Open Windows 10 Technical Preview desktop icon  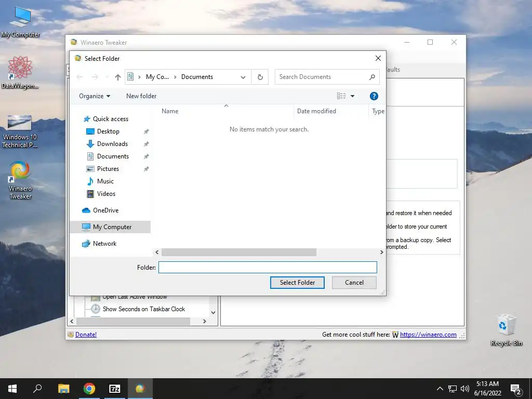point(20,131)
